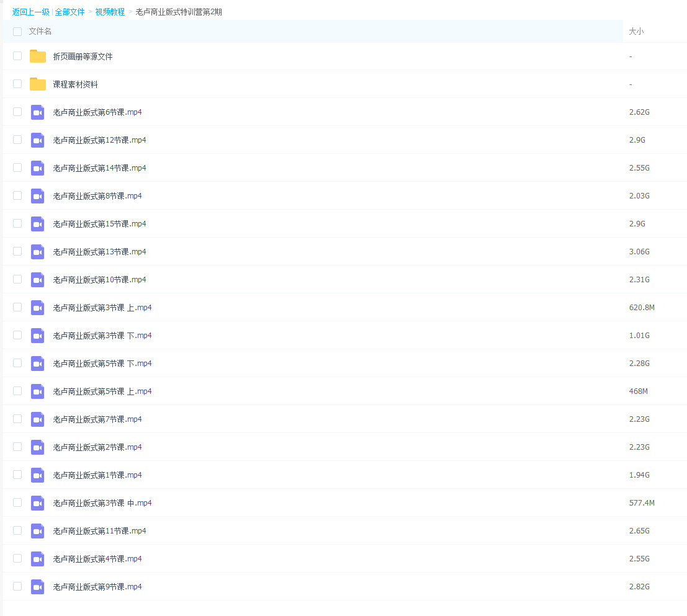The width and height of the screenshot is (687, 616).
Task: Navigate to 视频教程 breadcrumb folder
Action: [x=110, y=12]
